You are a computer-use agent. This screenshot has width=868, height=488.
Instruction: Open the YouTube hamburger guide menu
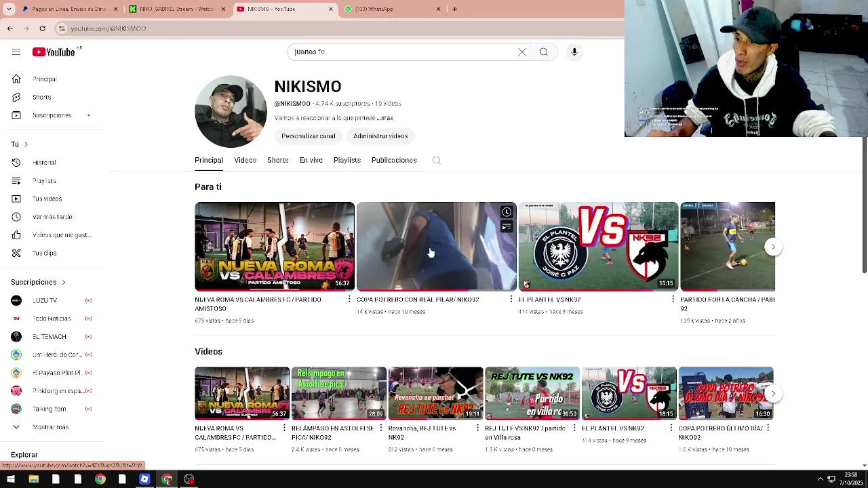point(16,52)
